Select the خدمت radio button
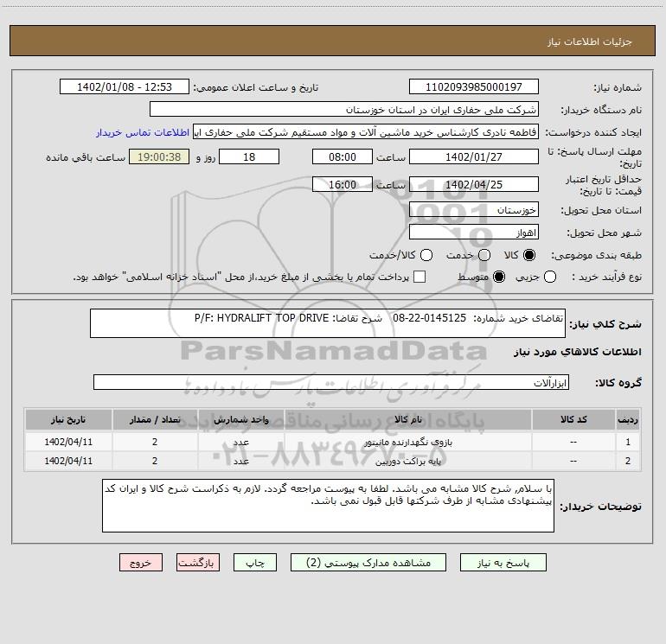 [484, 255]
